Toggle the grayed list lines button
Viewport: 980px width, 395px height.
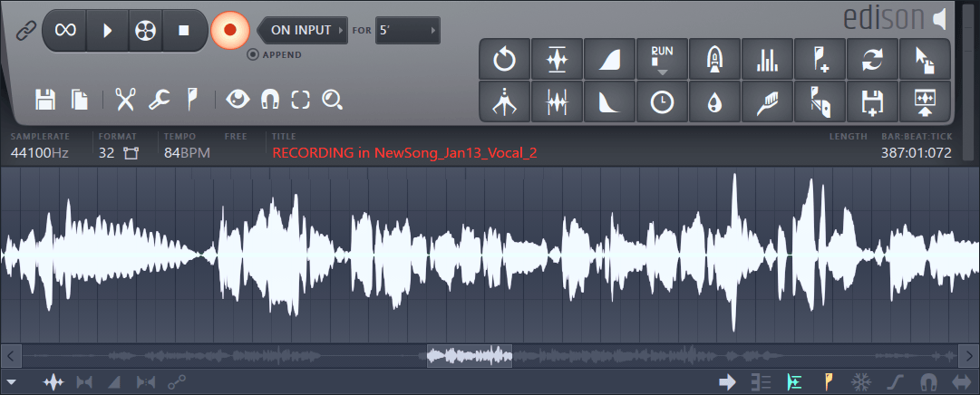coord(761,382)
